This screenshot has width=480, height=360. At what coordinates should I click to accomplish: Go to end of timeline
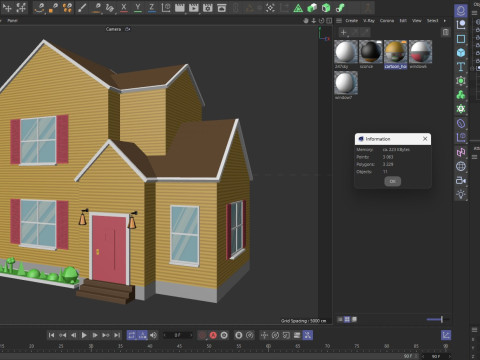117,335
